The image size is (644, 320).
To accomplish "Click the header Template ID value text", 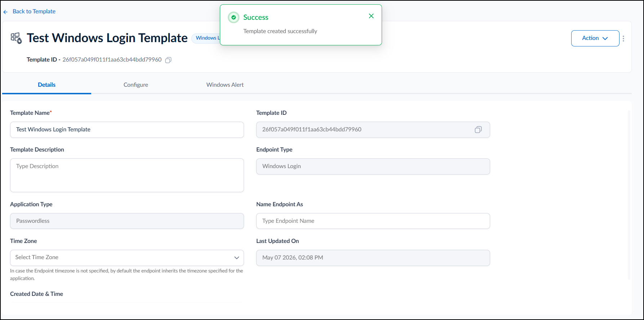I will coord(112,60).
